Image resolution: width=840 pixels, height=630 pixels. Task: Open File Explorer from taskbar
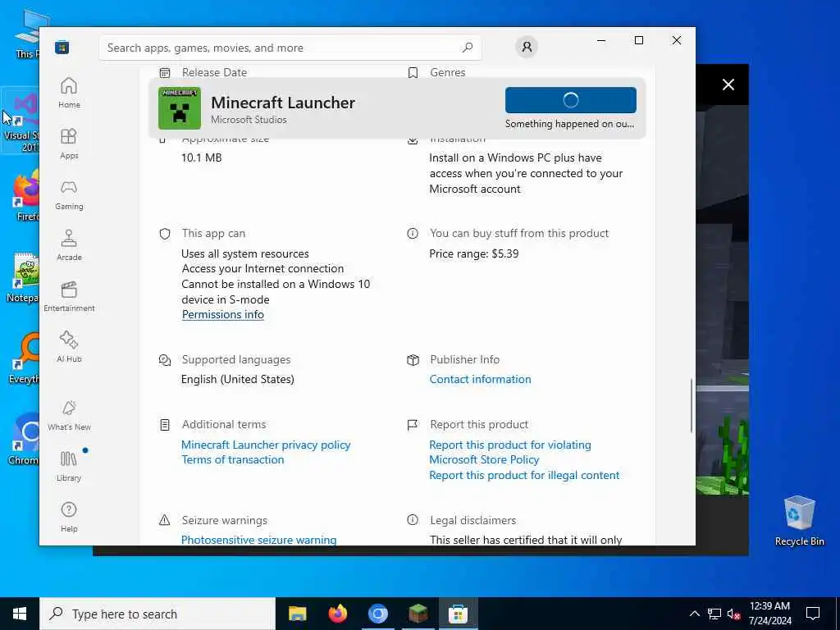point(297,614)
